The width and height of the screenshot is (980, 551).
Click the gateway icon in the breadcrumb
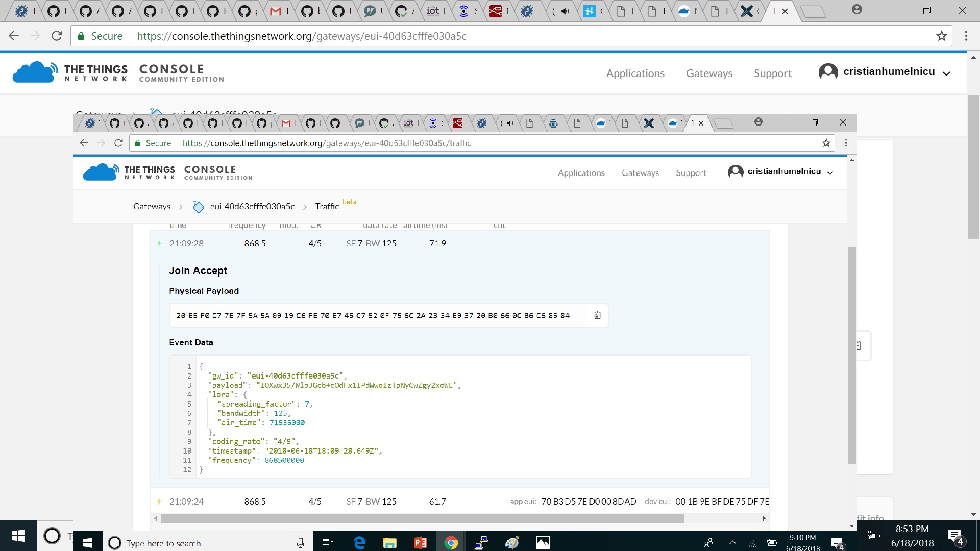(x=198, y=207)
